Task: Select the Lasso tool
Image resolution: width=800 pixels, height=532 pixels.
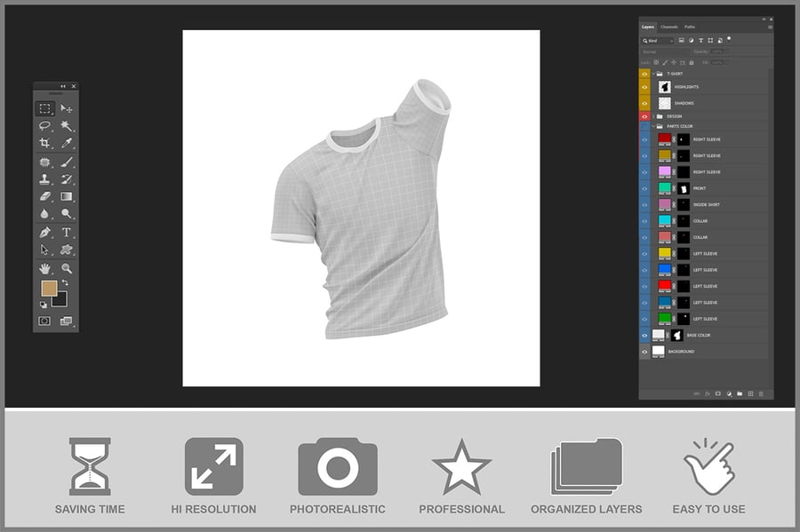Action: (x=44, y=126)
